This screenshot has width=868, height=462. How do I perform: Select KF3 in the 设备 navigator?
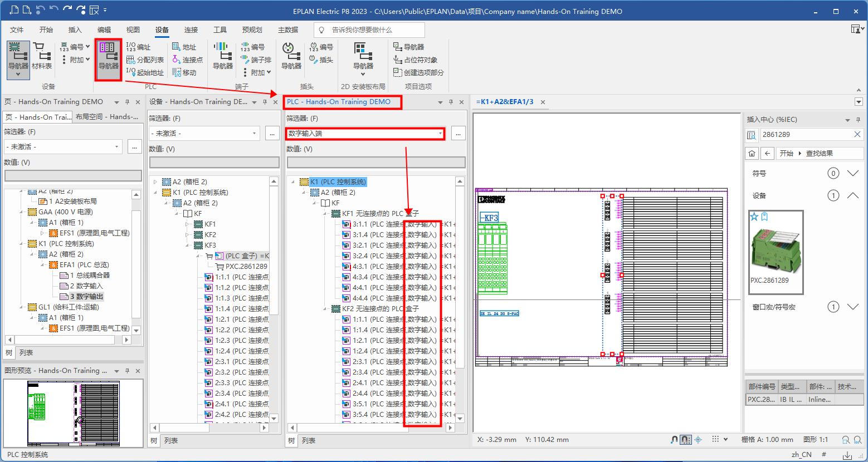[x=210, y=245]
